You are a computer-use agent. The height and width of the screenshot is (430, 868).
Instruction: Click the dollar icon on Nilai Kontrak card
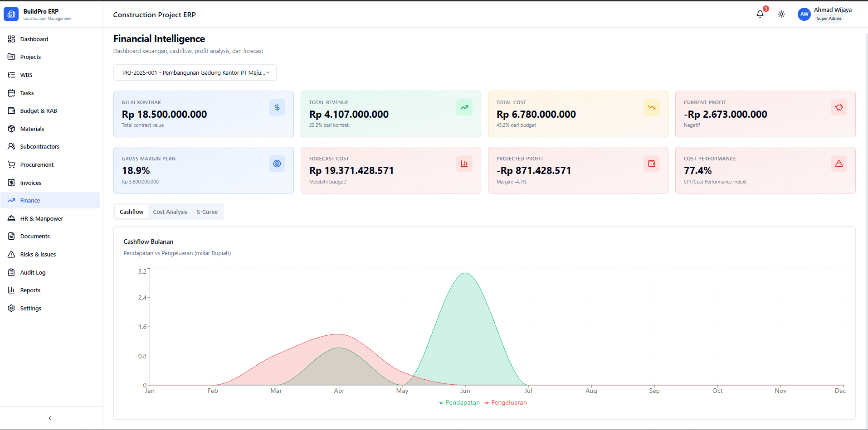[x=277, y=107]
